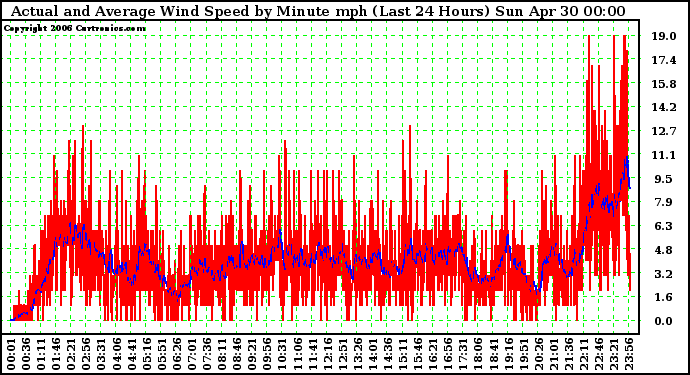Click the 11:06 time label
This screenshot has width=690, height=375.
point(297,354)
